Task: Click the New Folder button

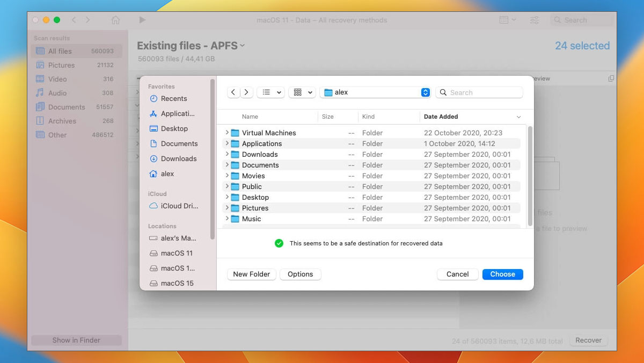Action: [252, 274]
